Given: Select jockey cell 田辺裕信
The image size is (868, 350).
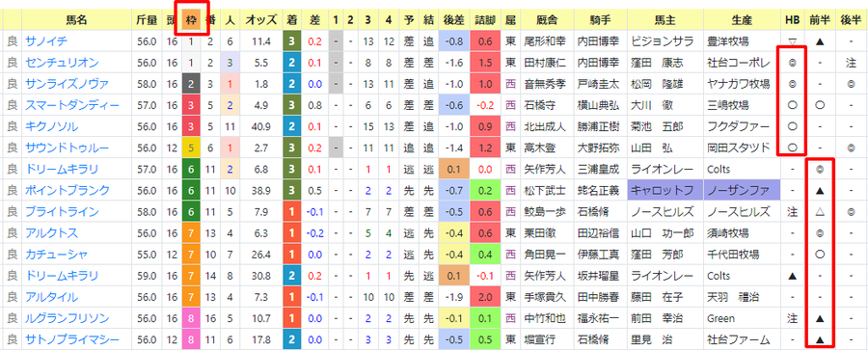Looking at the screenshot, I should [x=600, y=233].
